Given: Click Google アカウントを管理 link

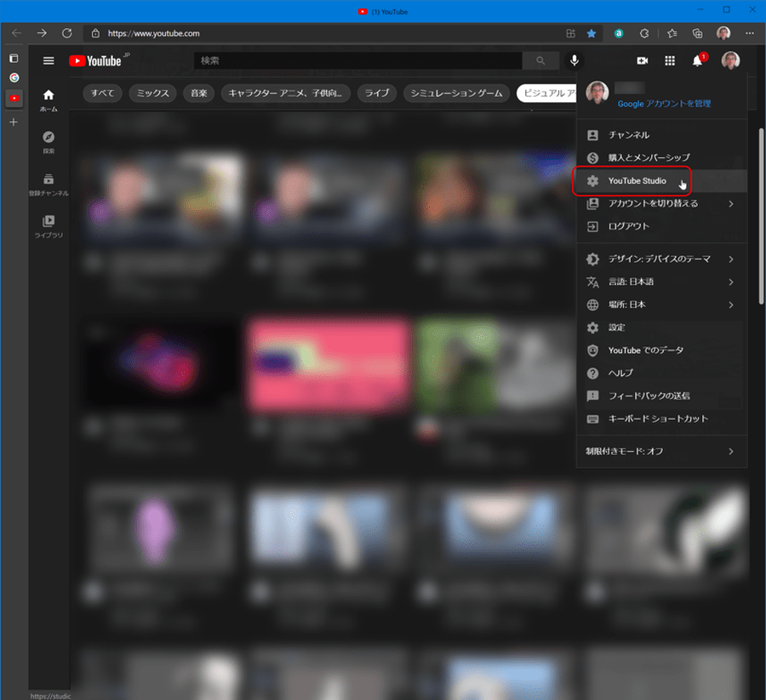Looking at the screenshot, I should (x=664, y=104).
